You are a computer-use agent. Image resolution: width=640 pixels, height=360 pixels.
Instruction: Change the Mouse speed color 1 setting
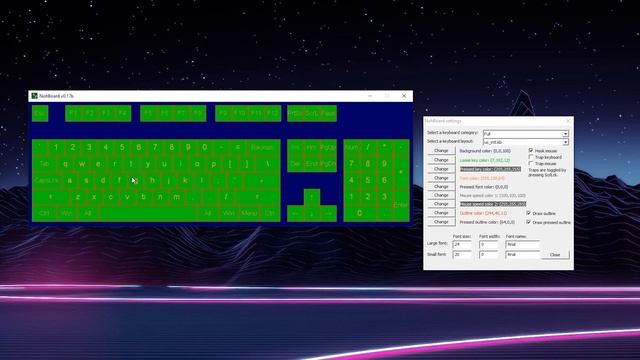[441, 195]
